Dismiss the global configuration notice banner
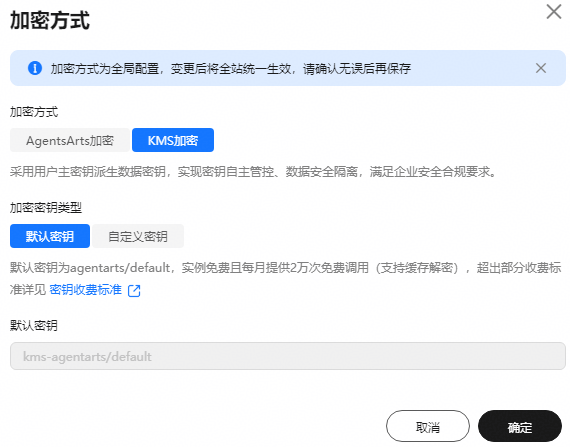The height and width of the screenshot is (447, 570). tap(541, 68)
